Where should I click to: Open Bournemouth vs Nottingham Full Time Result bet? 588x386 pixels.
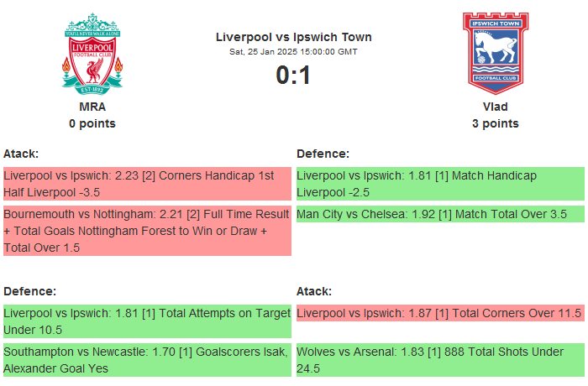point(146,231)
